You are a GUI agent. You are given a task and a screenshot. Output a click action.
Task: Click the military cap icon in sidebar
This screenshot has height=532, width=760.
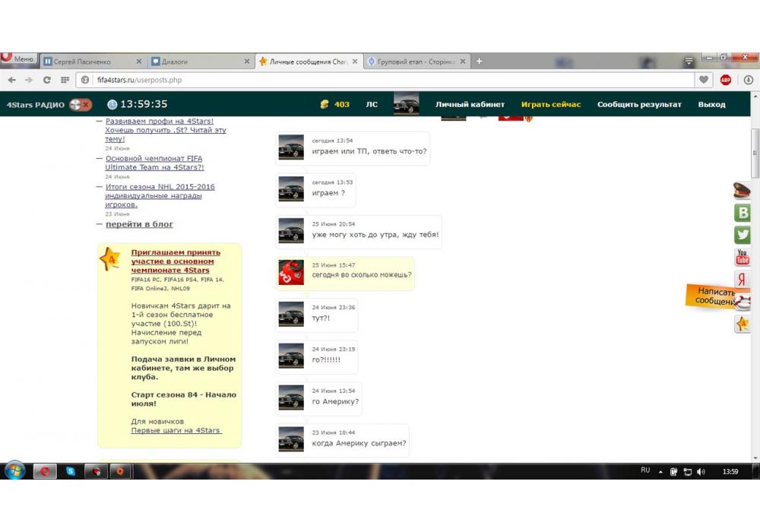(742, 191)
